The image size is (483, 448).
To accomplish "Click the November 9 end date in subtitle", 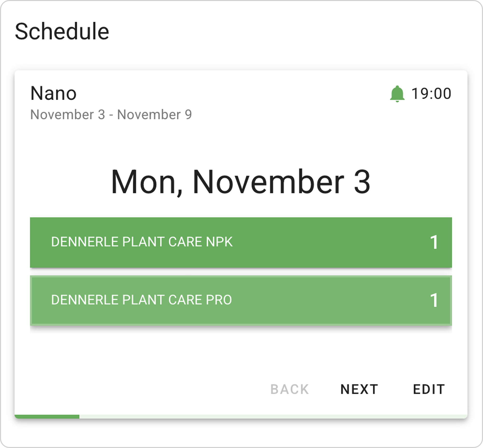I will [x=155, y=114].
